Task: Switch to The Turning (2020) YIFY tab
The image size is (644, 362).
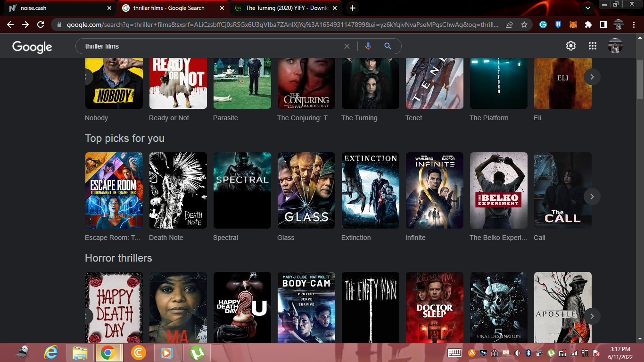Action: pyautogui.click(x=286, y=8)
